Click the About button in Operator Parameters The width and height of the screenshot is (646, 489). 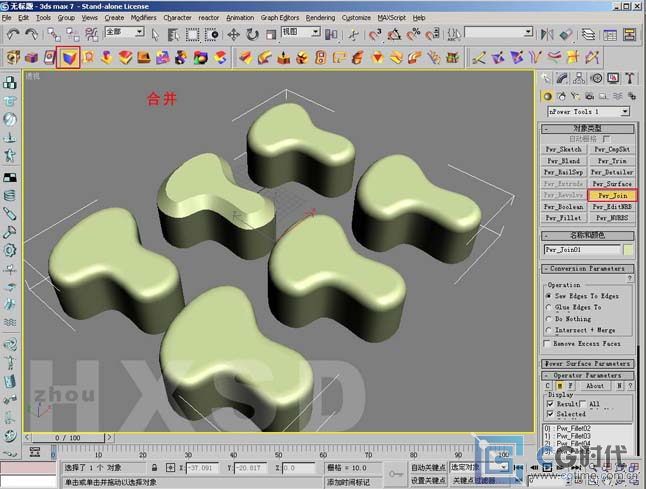pyautogui.click(x=595, y=386)
